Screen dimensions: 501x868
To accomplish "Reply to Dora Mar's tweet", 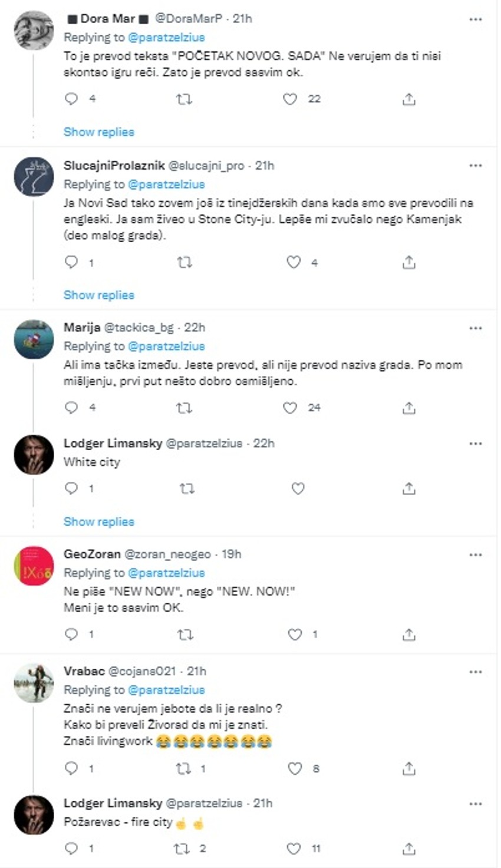I will [71, 99].
